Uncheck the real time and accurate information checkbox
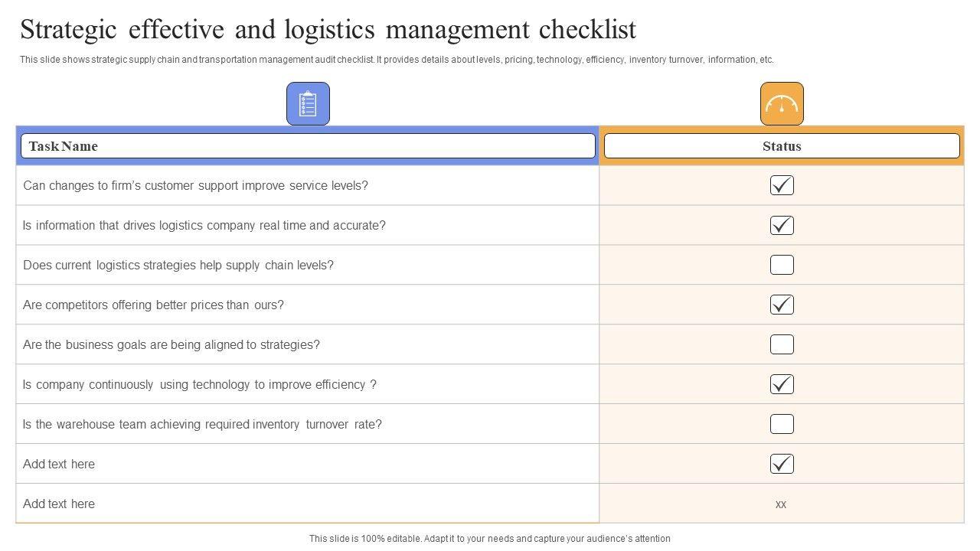The height and width of the screenshot is (551, 980). 782,225
